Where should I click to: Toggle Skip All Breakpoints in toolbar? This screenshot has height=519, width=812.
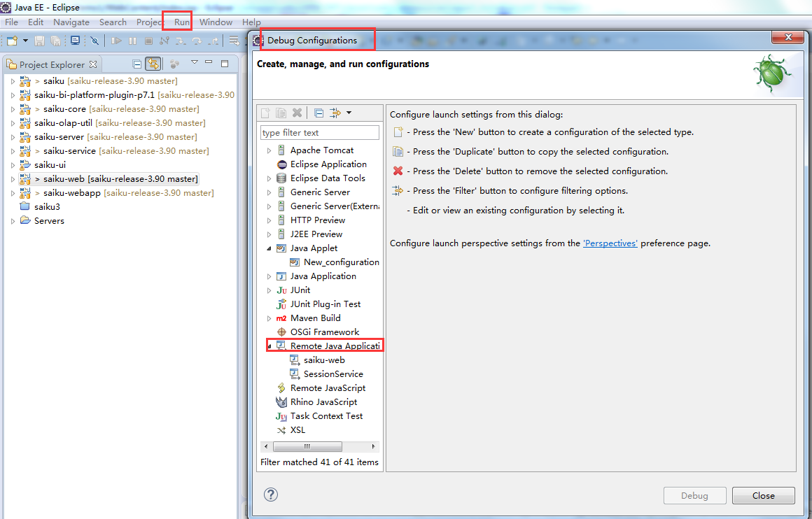(94, 41)
